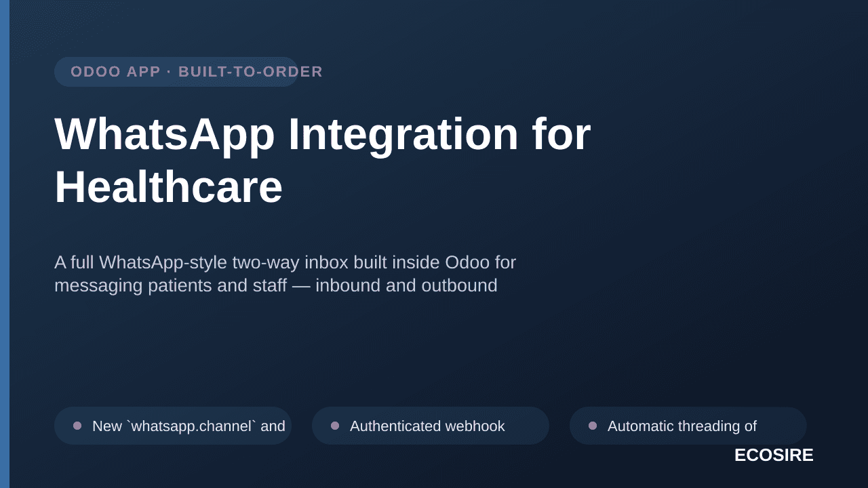Open the 'Automatic threading of' pill

coord(688,426)
